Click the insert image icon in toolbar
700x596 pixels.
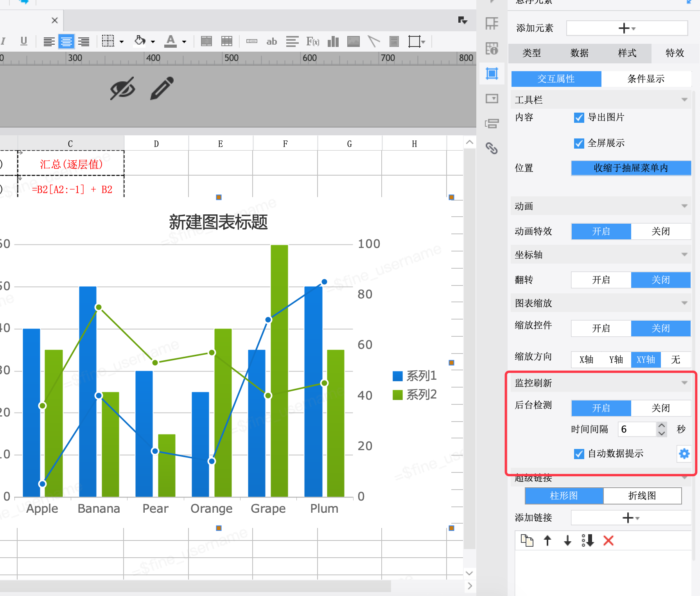(354, 41)
